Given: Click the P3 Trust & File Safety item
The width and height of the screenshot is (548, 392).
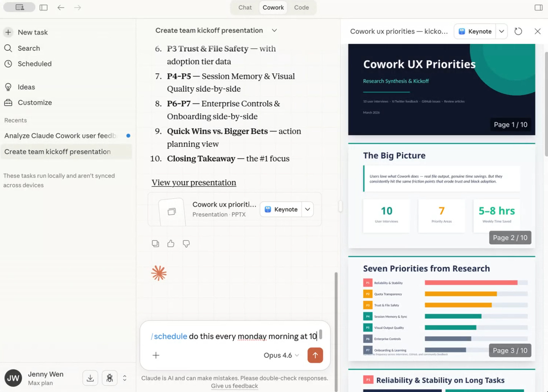Looking at the screenshot, I should pyautogui.click(x=215, y=55).
